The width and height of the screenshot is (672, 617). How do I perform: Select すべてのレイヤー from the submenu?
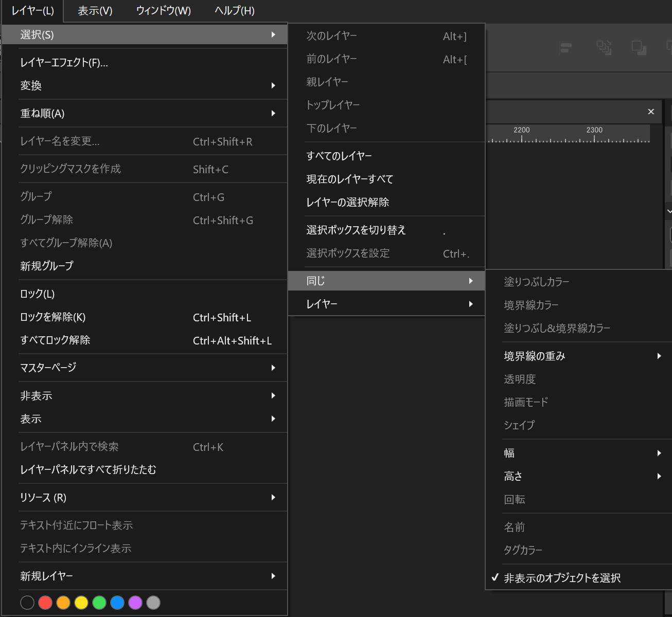click(339, 155)
